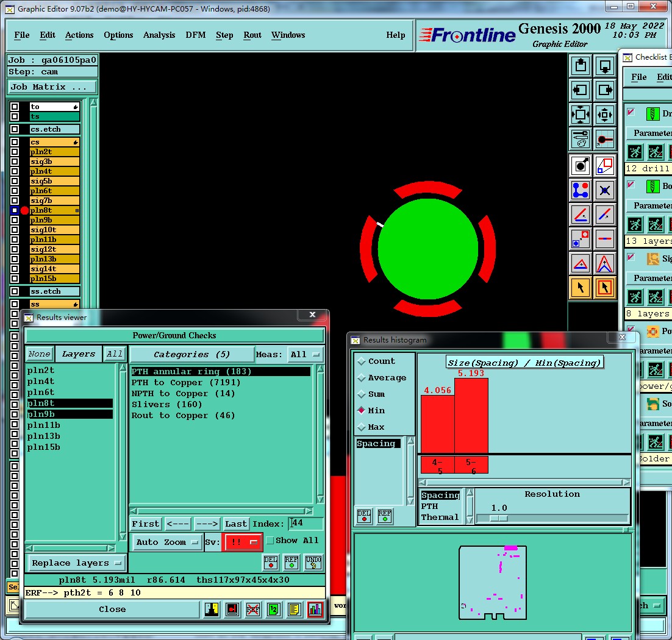Click the Resolution slider handle
The height and width of the screenshot is (640, 672).
point(499,518)
